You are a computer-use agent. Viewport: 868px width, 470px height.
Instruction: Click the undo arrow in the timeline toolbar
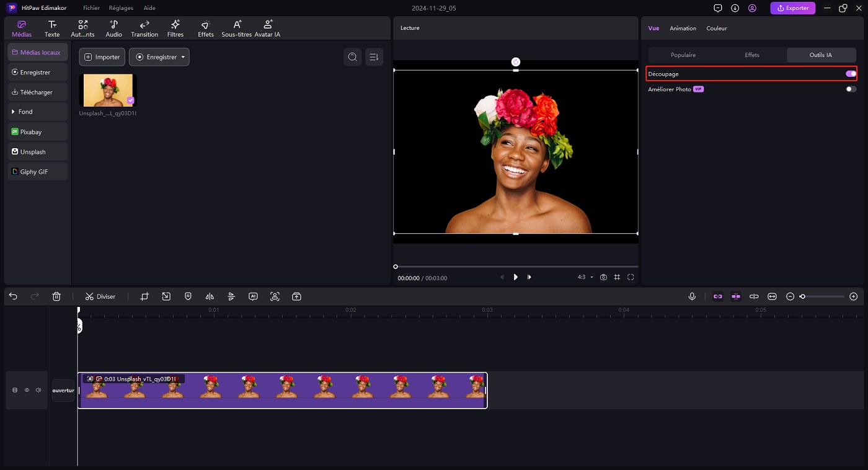pos(13,296)
